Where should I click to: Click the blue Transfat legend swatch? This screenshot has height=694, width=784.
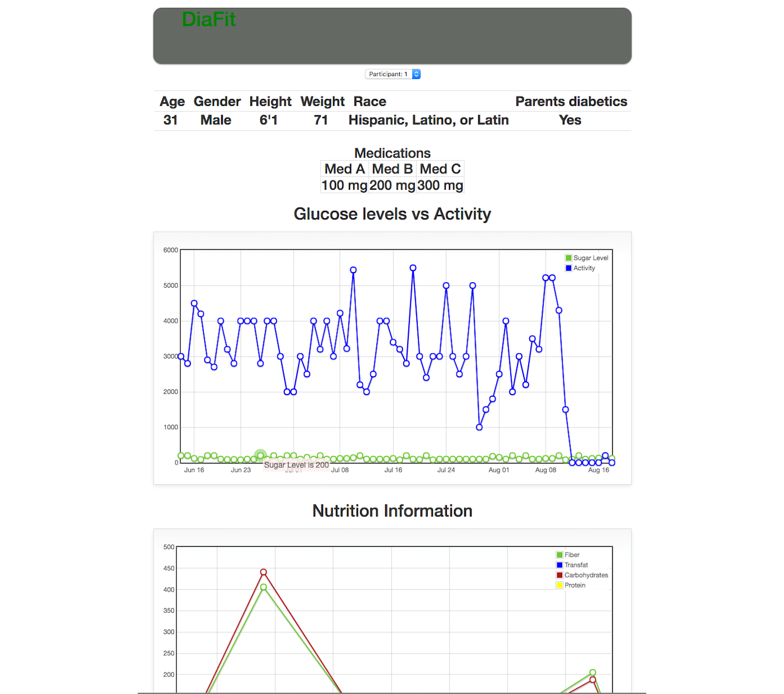[559, 565]
